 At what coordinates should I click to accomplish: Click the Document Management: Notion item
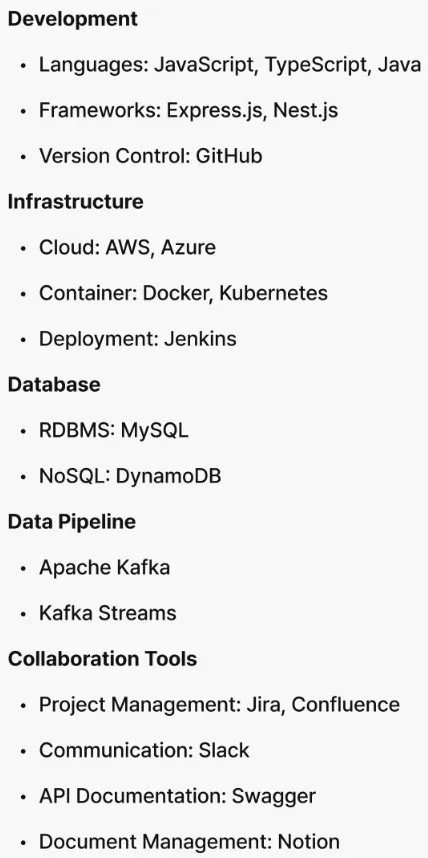pyautogui.click(x=189, y=842)
